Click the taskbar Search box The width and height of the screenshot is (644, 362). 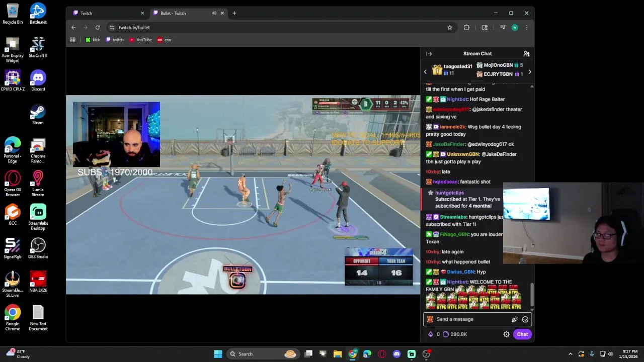tap(262, 354)
